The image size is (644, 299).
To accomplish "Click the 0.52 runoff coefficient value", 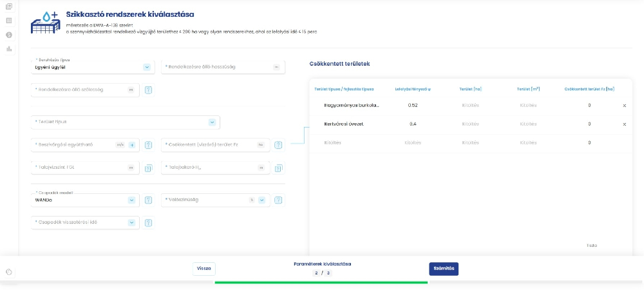I will [413, 106].
